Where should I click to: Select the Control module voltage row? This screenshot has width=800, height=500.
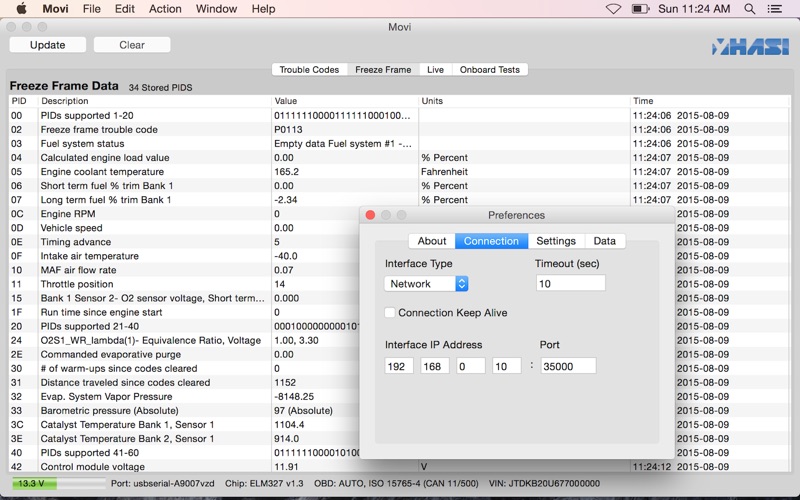[399, 466]
